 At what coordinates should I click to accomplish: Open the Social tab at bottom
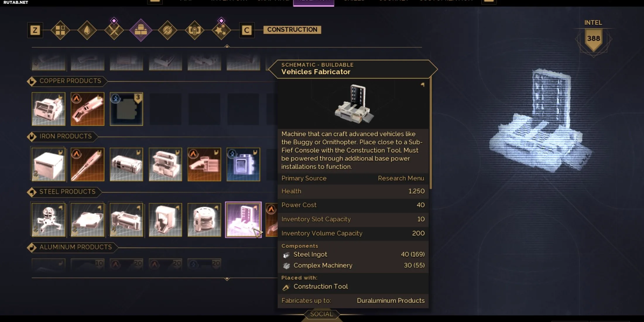321,314
